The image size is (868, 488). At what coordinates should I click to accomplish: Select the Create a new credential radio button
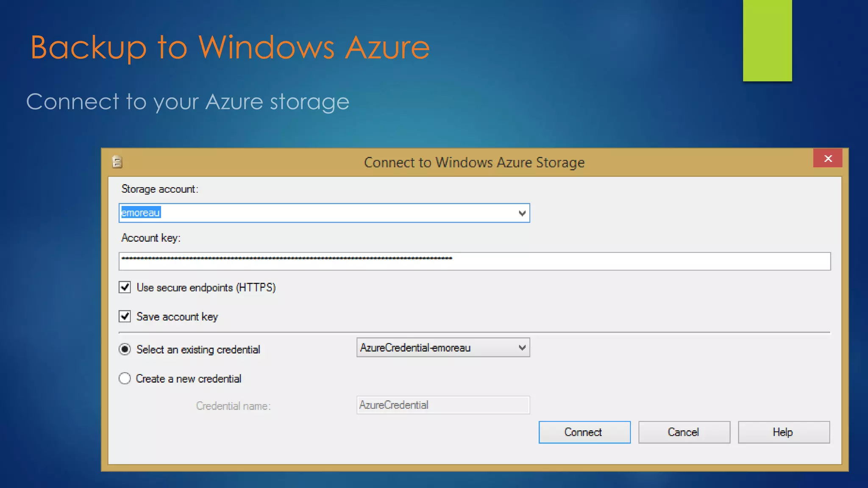(125, 378)
